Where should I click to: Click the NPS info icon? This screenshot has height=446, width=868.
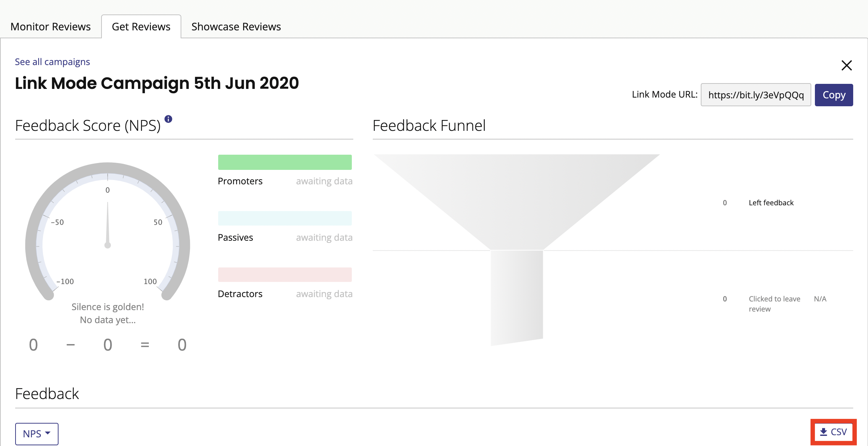168,119
